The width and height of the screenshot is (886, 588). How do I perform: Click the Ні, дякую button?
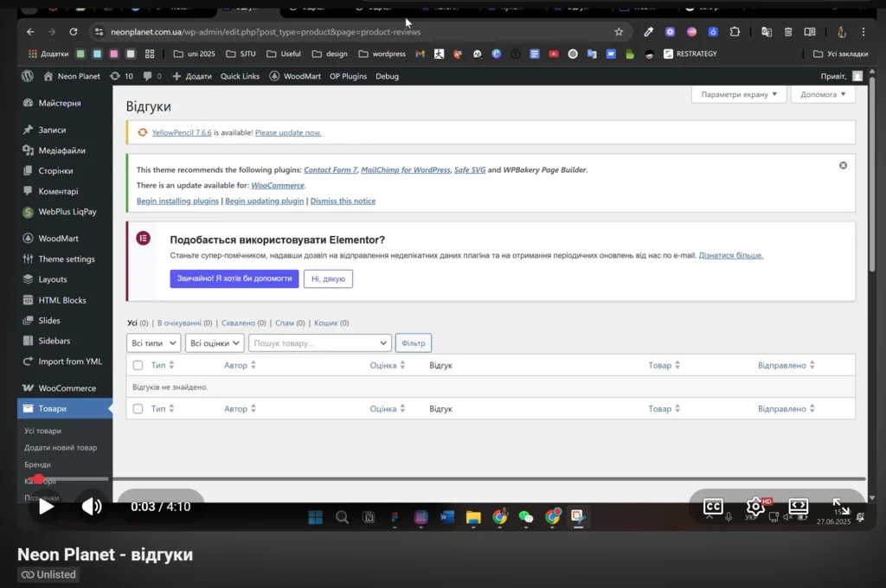point(328,278)
